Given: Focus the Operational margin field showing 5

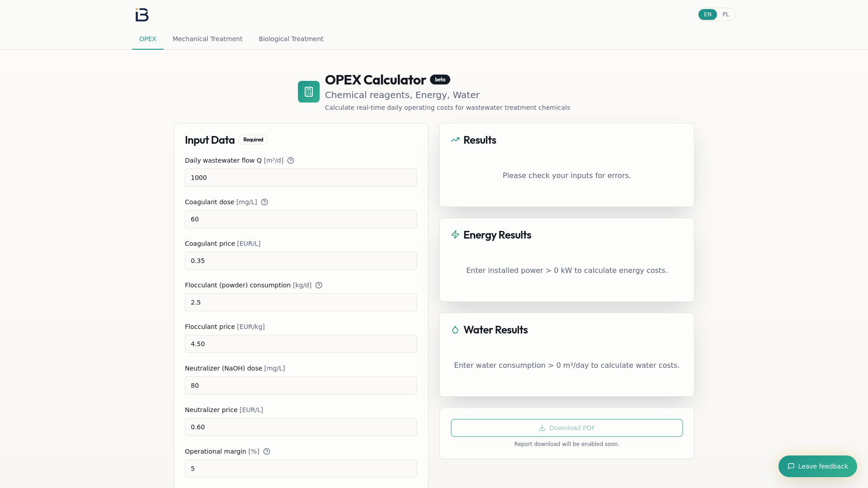Looking at the screenshot, I should (301, 469).
